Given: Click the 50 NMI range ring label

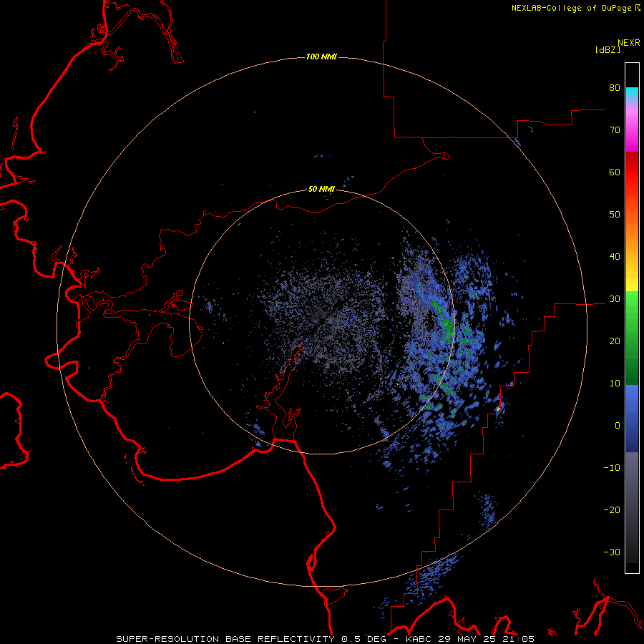Looking at the screenshot, I should [321, 190].
